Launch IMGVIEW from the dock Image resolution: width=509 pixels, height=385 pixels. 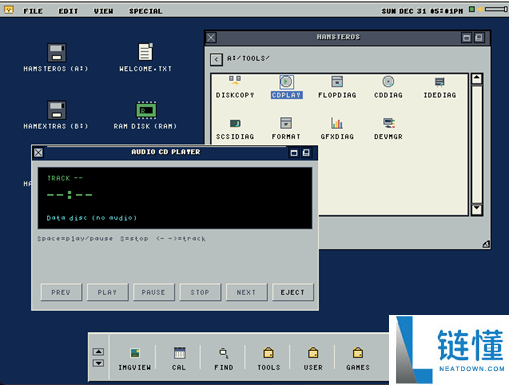coord(135,353)
